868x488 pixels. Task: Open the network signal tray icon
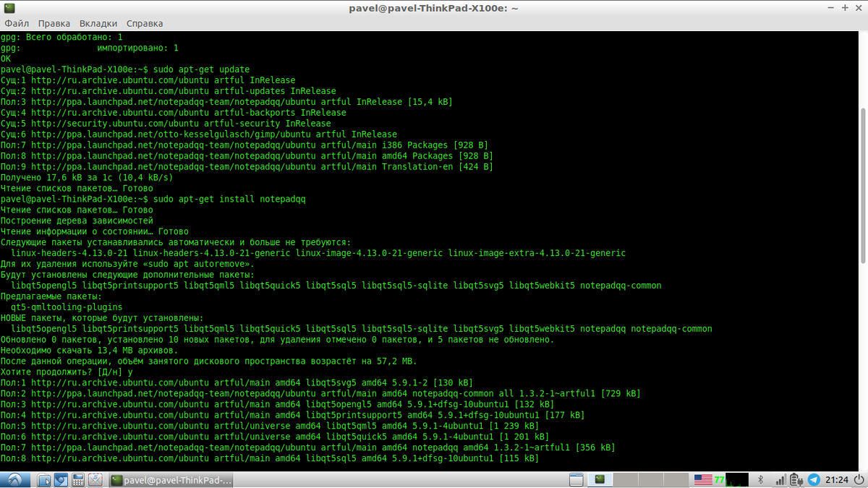tap(780, 479)
